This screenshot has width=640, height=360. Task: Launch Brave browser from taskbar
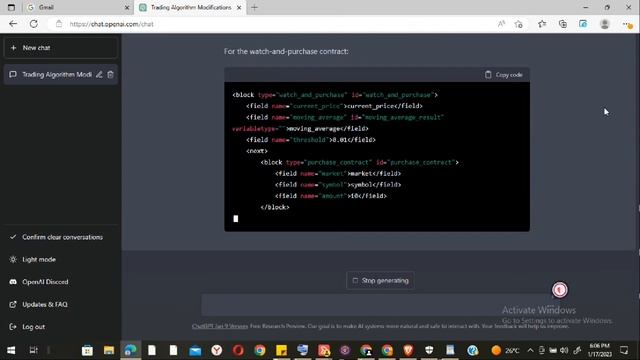[x=408, y=350]
